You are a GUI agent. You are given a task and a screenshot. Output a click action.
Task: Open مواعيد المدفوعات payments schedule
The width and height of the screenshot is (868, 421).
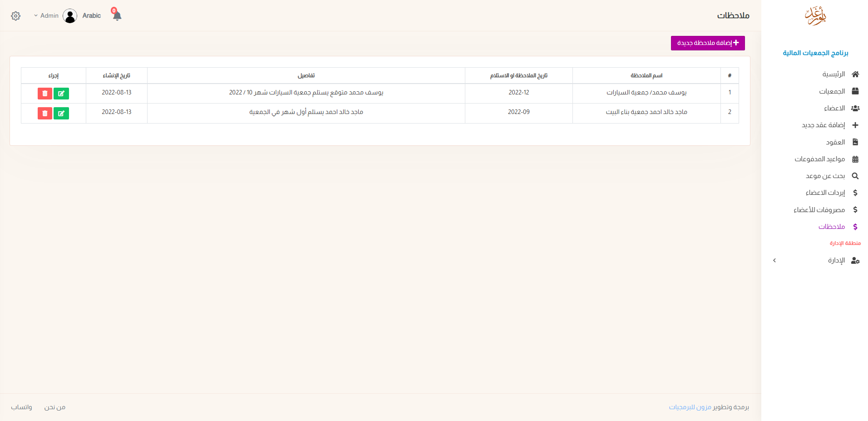click(819, 159)
